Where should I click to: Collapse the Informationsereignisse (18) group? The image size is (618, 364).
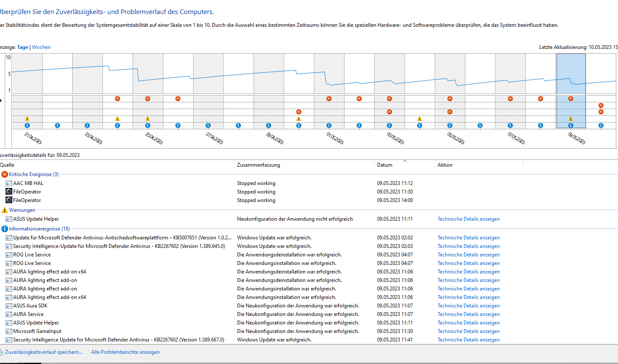[39, 229]
